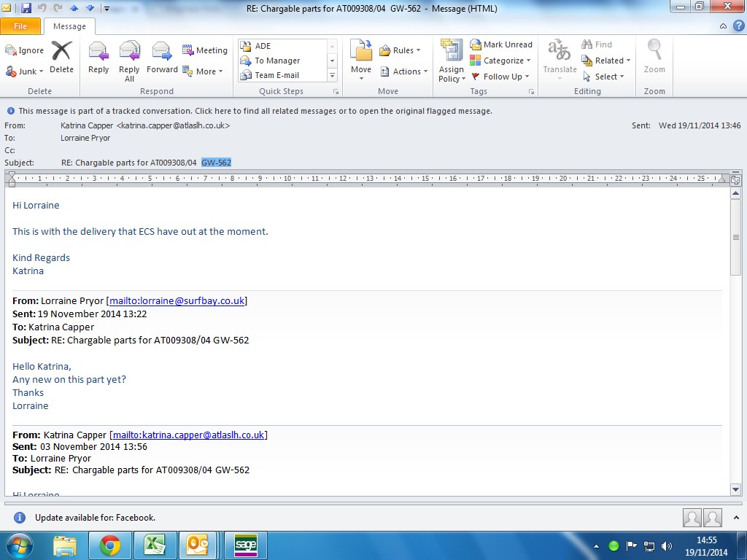
Task: Open the File tab
Action: 20,26
